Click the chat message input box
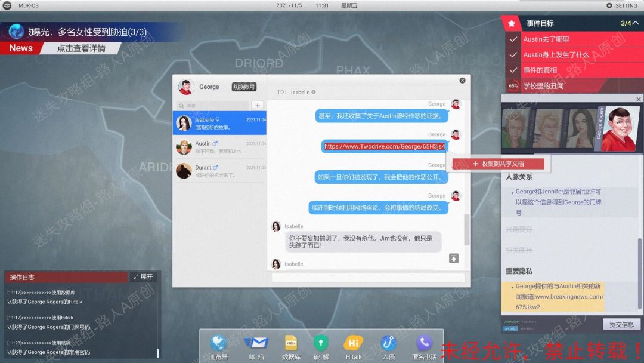Image resolution: width=644 pixels, height=363 pixels. point(368,278)
